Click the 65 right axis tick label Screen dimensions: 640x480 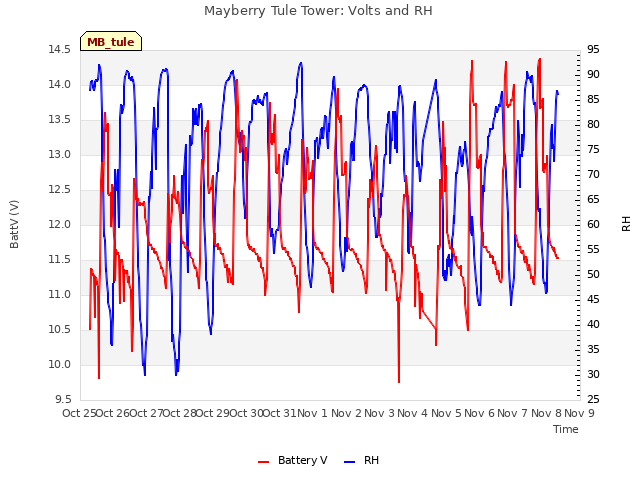[x=593, y=200]
